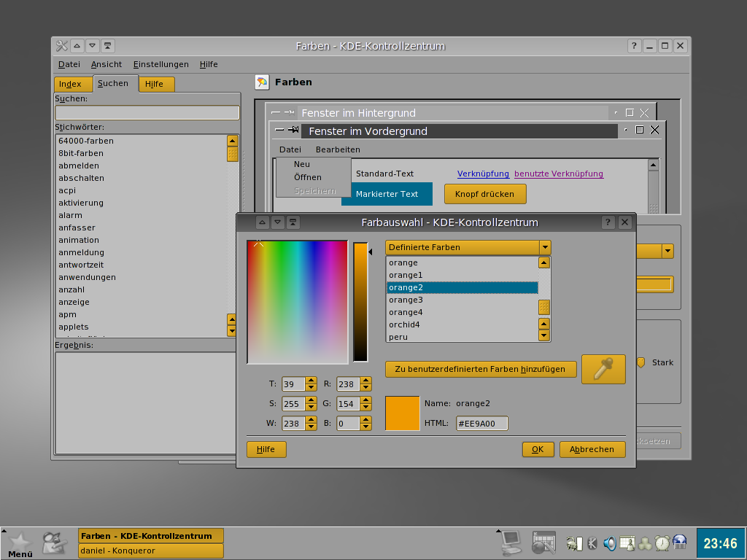
Task: Open the Menü star launcher
Action: (x=20, y=544)
